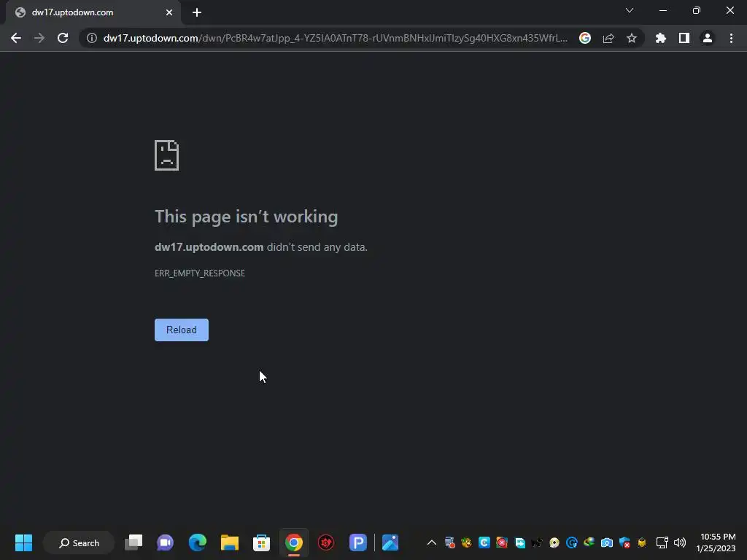Reload the page from the toolbar
This screenshot has height=560, width=747.
tap(63, 38)
